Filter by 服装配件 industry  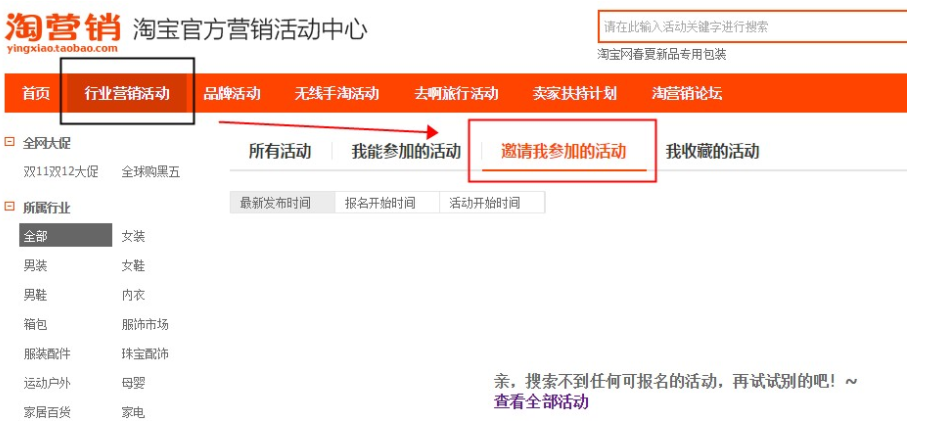pos(47,354)
